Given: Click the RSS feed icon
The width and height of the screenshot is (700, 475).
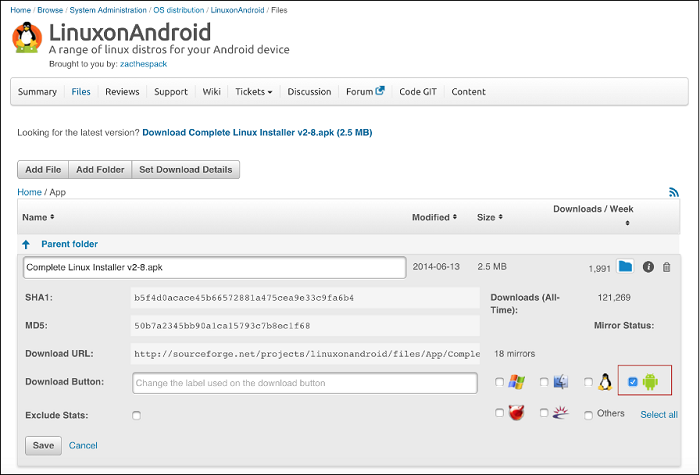Looking at the screenshot, I should (x=674, y=192).
